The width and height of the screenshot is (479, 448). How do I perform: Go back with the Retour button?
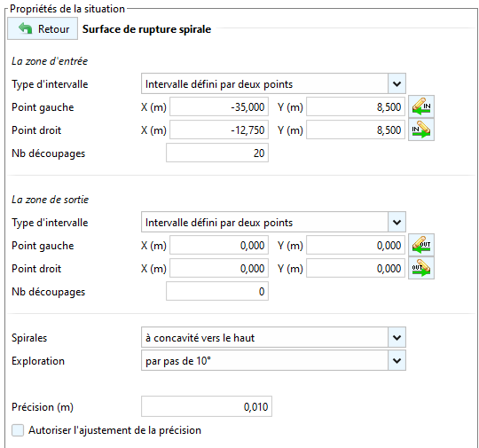[43, 28]
